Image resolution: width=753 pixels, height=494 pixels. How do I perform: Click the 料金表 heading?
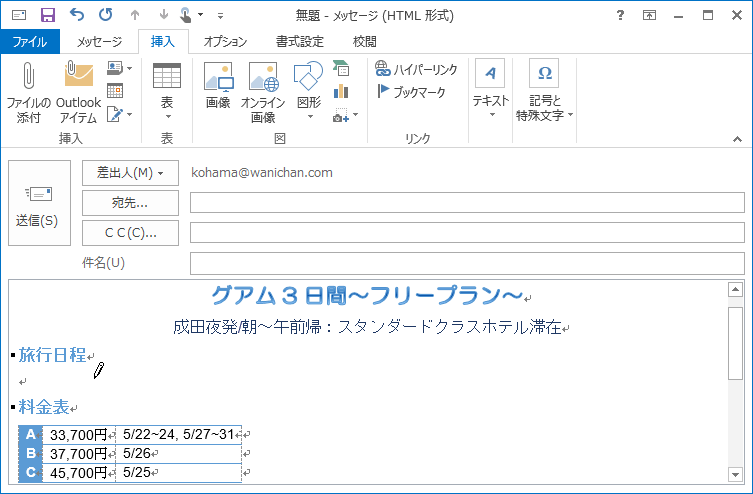44,407
